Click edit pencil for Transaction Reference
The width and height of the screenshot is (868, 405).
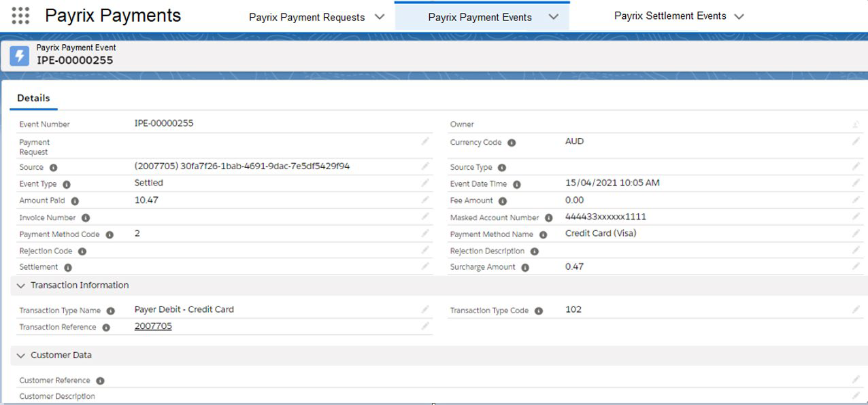click(425, 326)
